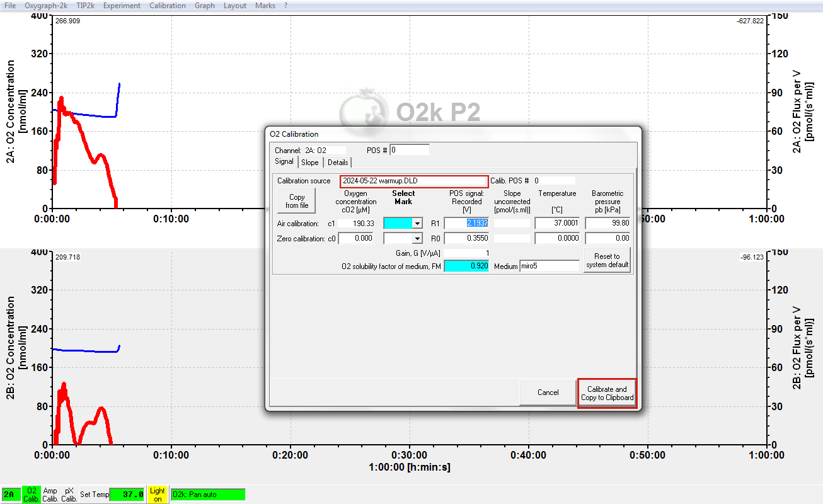This screenshot has width=823, height=504.
Task: Switch to the Slope tab
Action: click(x=309, y=163)
